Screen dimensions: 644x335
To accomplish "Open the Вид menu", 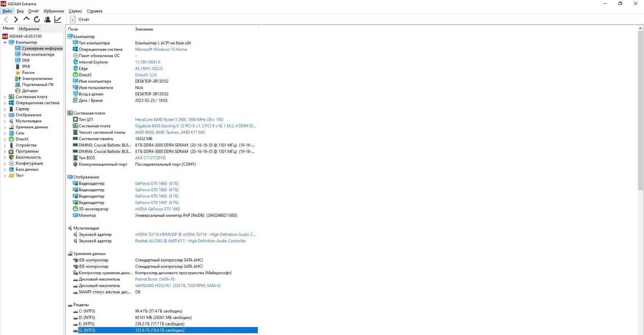I will point(20,11).
